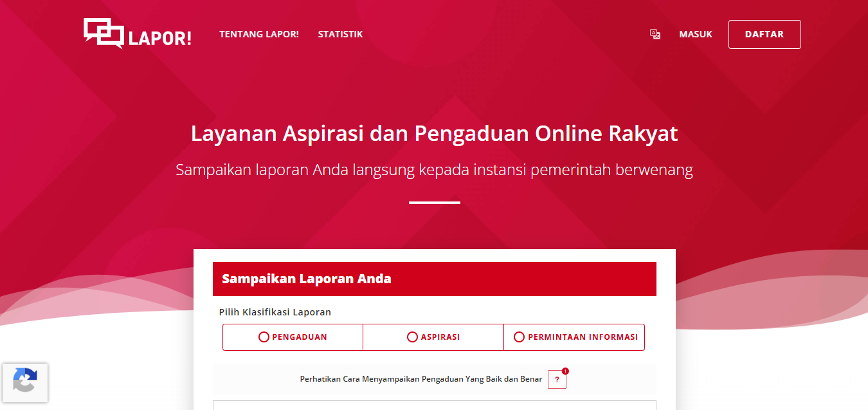Click the reCAPTCHA badge in the corner
The image size is (868, 410).
pyautogui.click(x=26, y=383)
